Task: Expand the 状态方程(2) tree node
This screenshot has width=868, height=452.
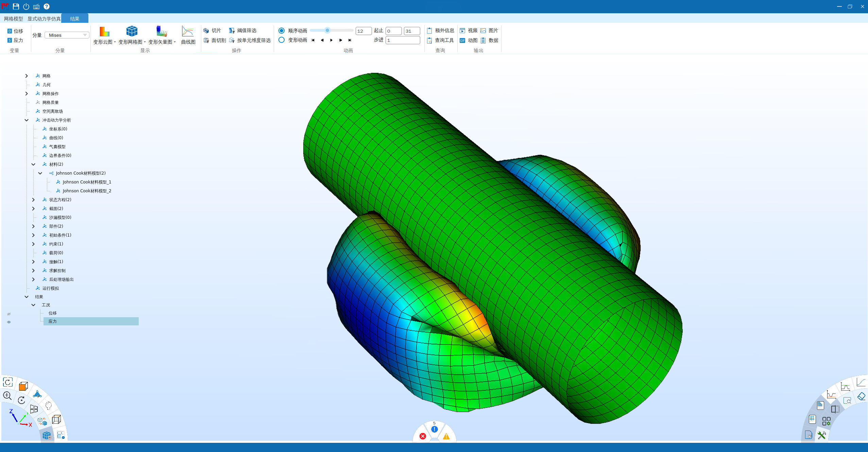Action: click(x=33, y=200)
